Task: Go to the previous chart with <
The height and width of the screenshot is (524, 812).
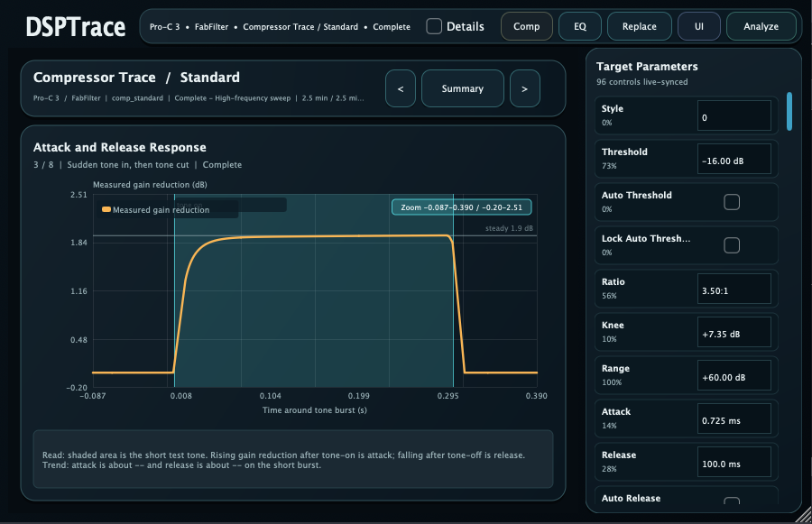Action: click(x=401, y=88)
